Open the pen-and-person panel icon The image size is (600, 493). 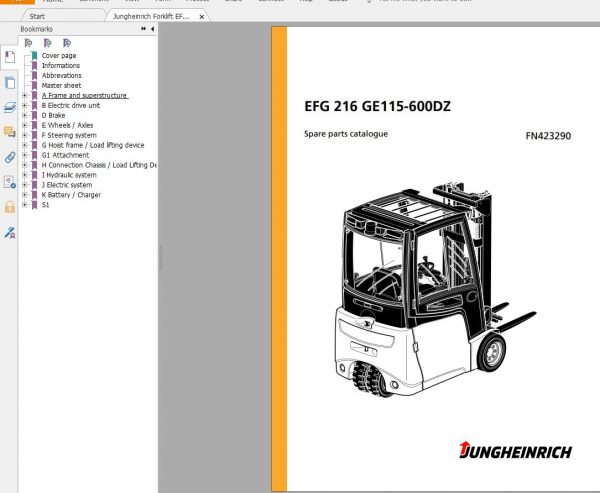tap(10, 232)
